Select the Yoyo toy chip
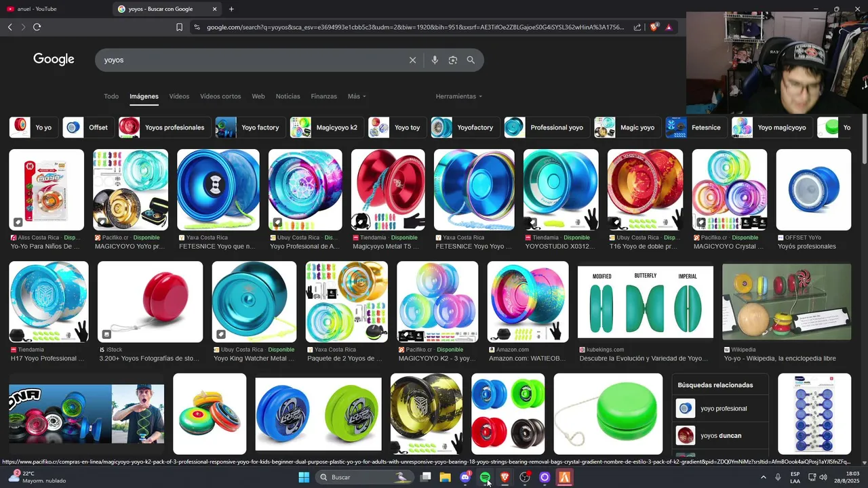 [397, 127]
